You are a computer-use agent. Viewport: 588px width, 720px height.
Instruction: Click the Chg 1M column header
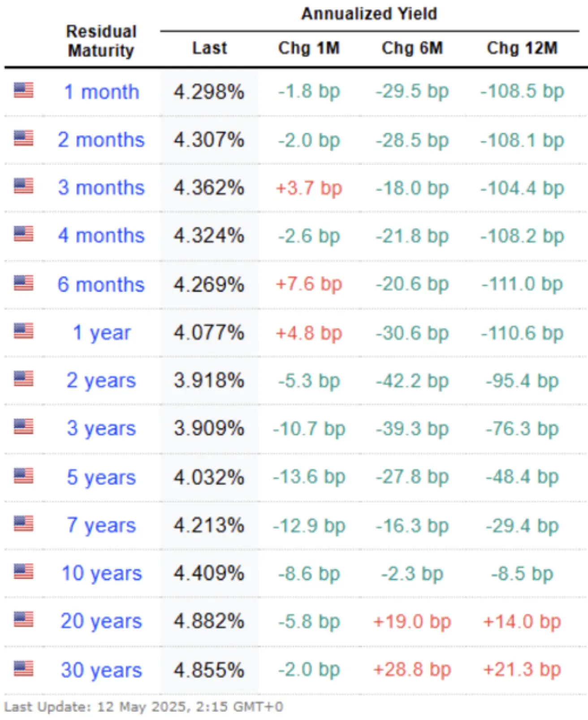(x=309, y=48)
